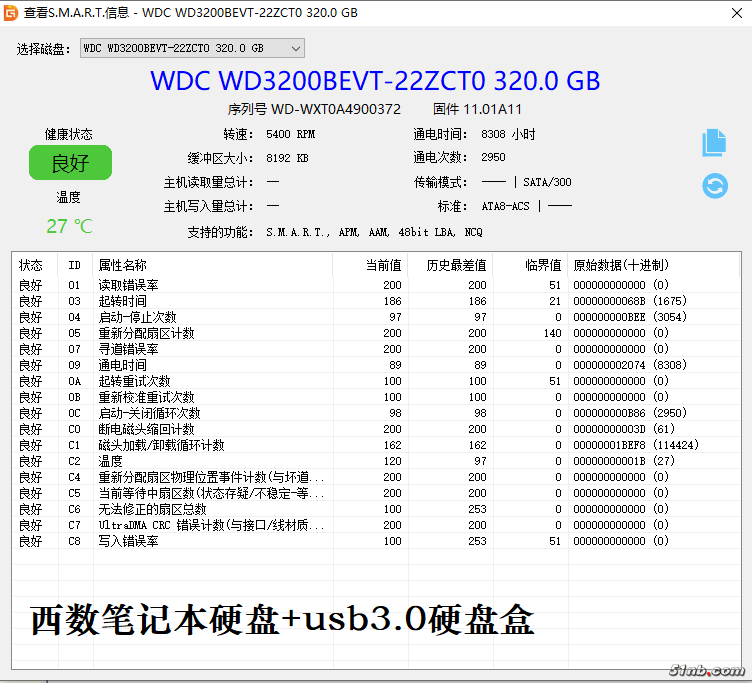
Task: Click the current value 162 in row C1
Action: coord(392,445)
